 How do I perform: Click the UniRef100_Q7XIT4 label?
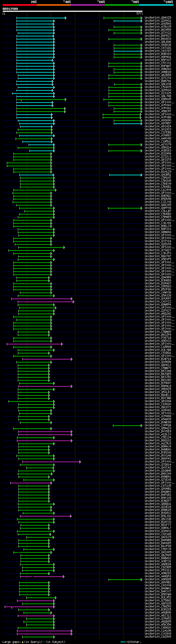pos(158,78)
